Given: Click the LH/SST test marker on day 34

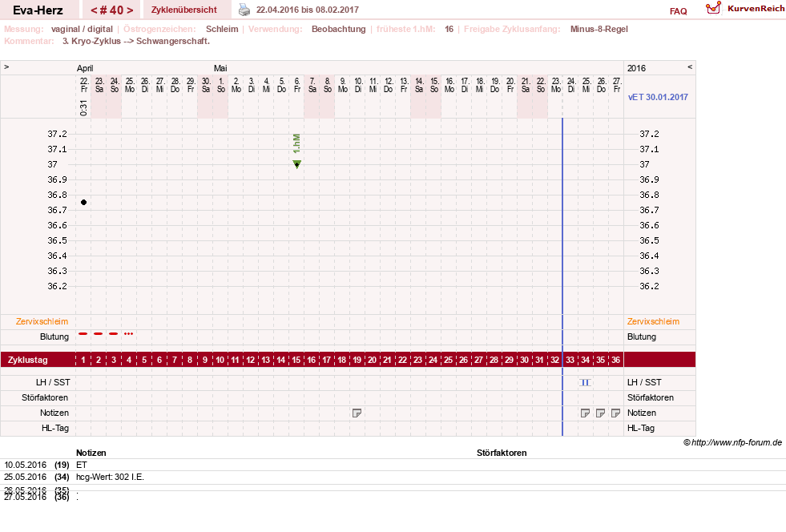Looking at the screenshot, I should pos(585,383).
